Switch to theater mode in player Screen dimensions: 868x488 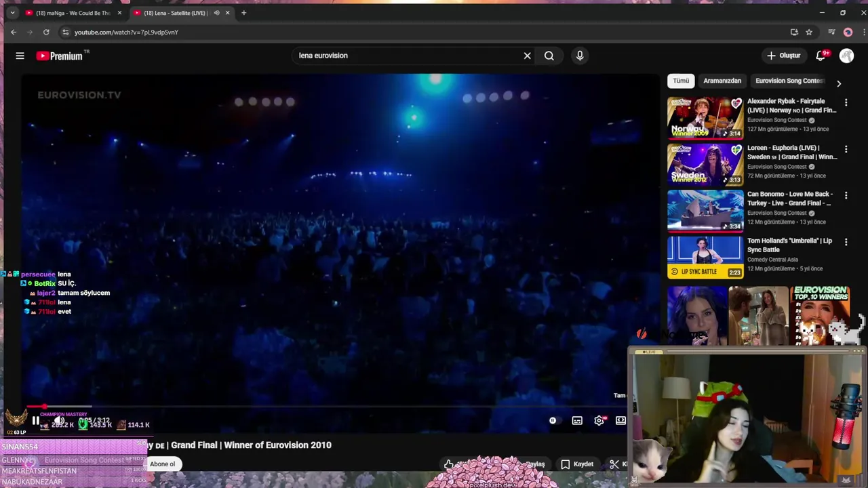click(x=620, y=421)
